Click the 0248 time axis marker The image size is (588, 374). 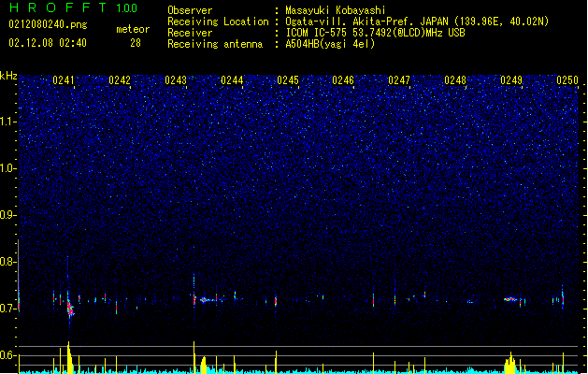click(455, 80)
